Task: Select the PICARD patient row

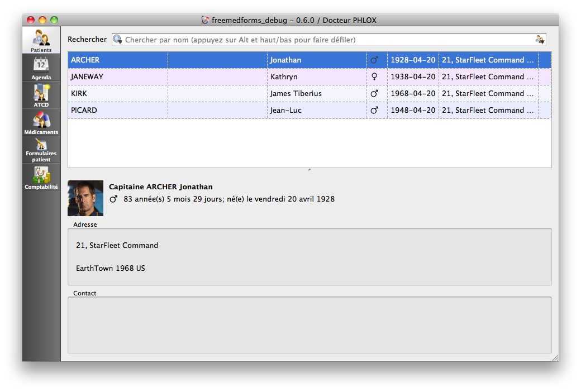Action: point(84,110)
